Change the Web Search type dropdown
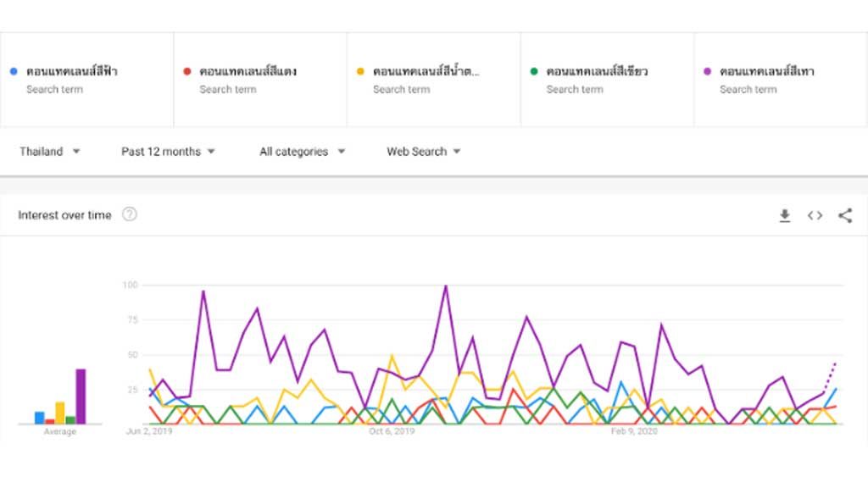This screenshot has width=868, height=488. 423,152
